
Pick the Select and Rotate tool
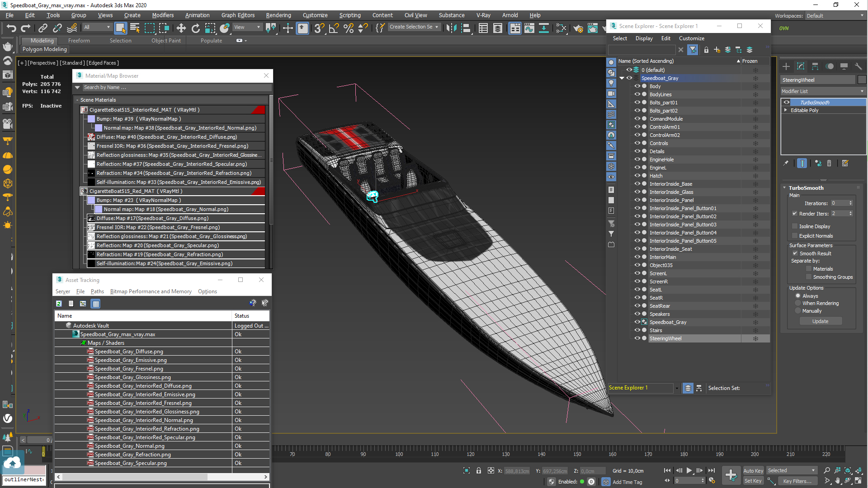(x=195, y=28)
